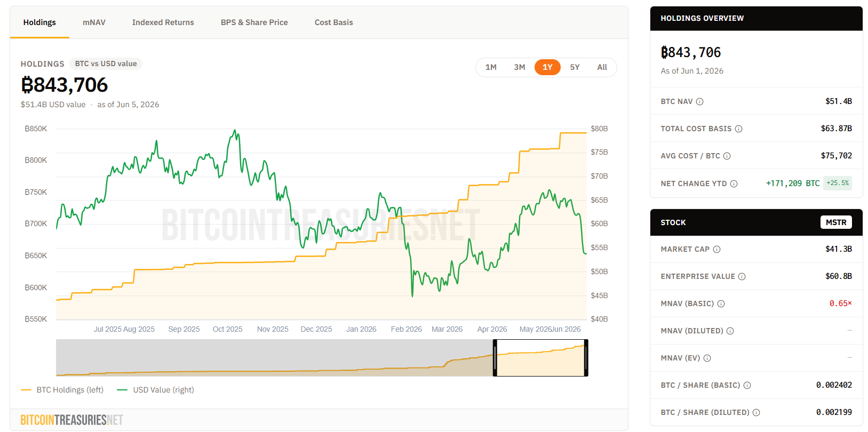Toggle BTC Holdings legend series
Screen dimensions: 868x432
(x=62, y=390)
